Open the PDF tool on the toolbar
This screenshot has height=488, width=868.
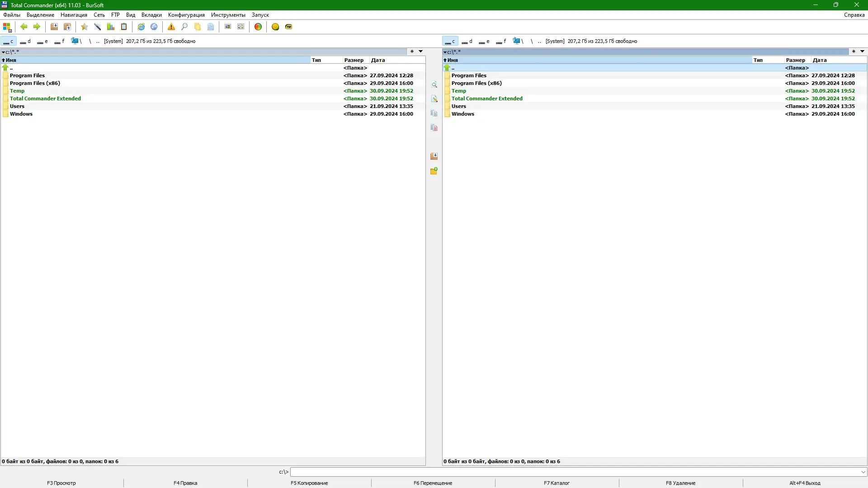[x=289, y=27]
